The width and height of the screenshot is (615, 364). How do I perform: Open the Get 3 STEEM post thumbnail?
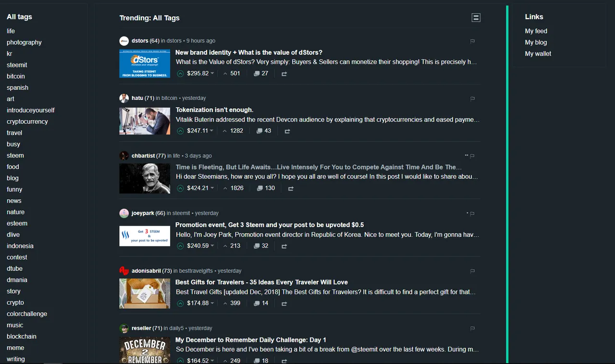(x=145, y=236)
